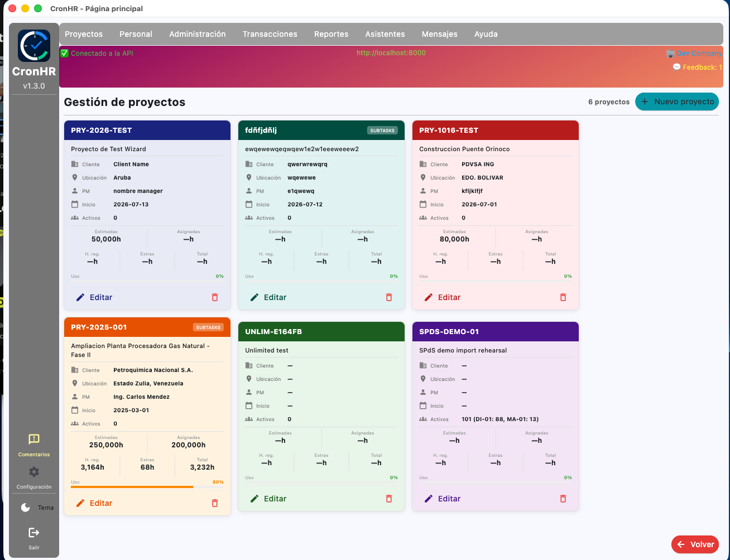
Task: Edit project PRY-2025-001
Action: pyautogui.click(x=94, y=503)
